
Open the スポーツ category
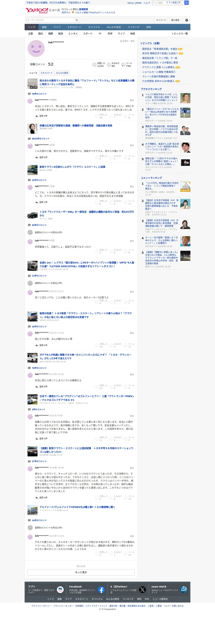pyautogui.click(x=88, y=34)
